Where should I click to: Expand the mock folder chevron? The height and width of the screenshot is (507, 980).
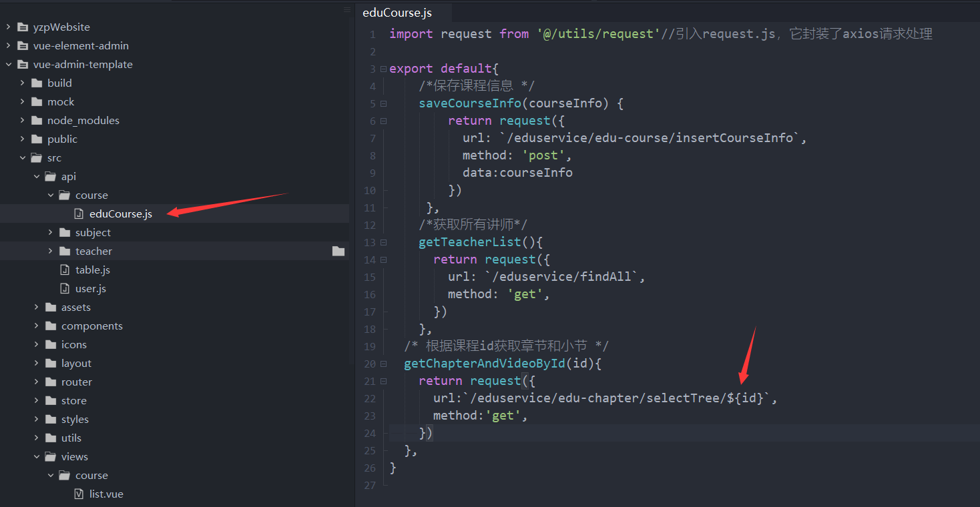click(22, 102)
